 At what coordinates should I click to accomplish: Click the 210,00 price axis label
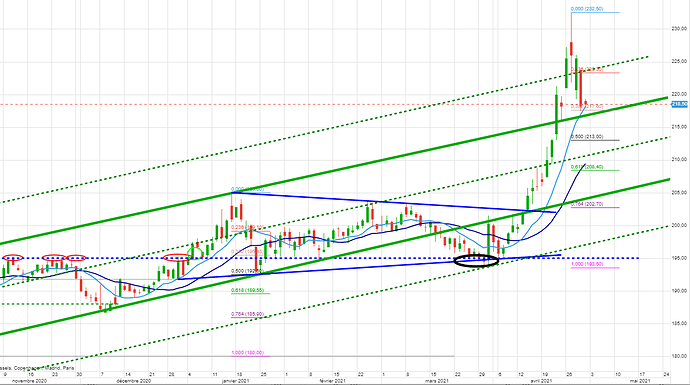[679, 159]
